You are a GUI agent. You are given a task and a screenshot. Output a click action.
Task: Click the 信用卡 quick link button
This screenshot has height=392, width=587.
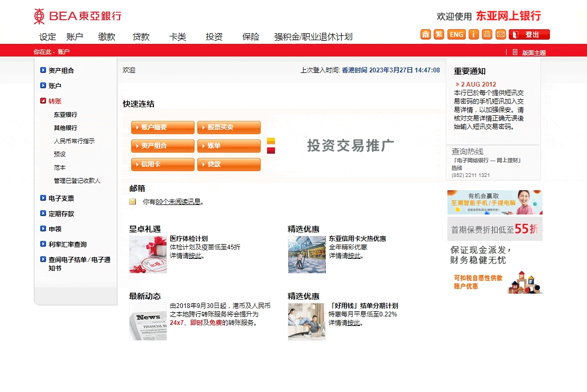[163, 164]
